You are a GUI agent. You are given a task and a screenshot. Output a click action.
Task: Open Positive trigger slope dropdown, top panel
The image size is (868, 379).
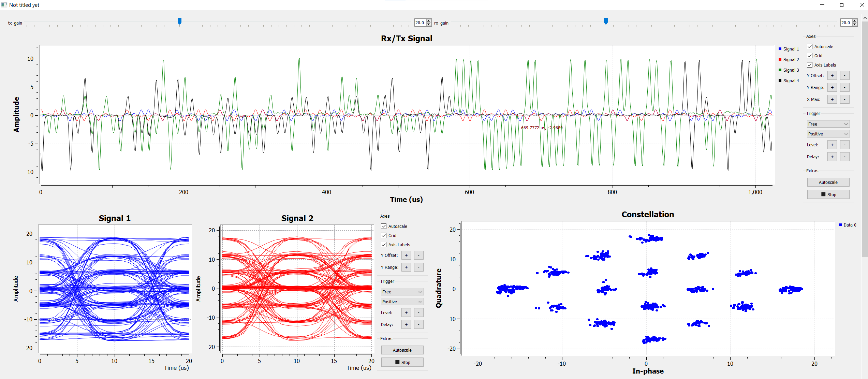(x=828, y=134)
